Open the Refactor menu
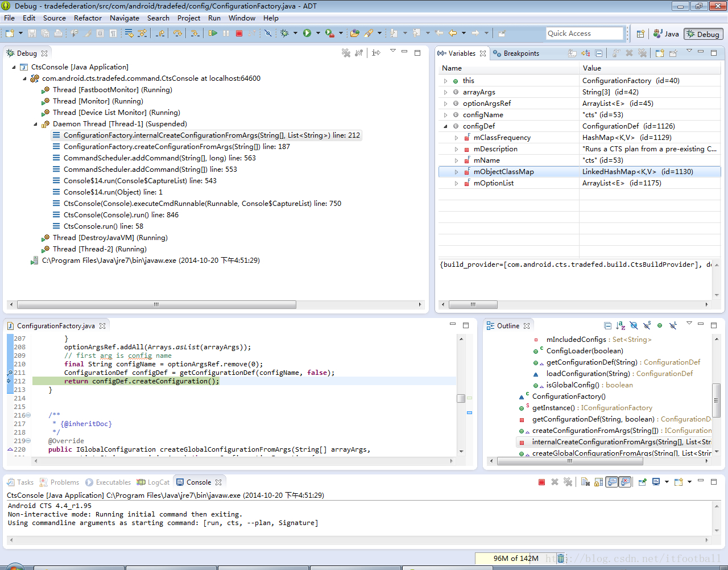The width and height of the screenshot is (728, 570). point(88,18)
